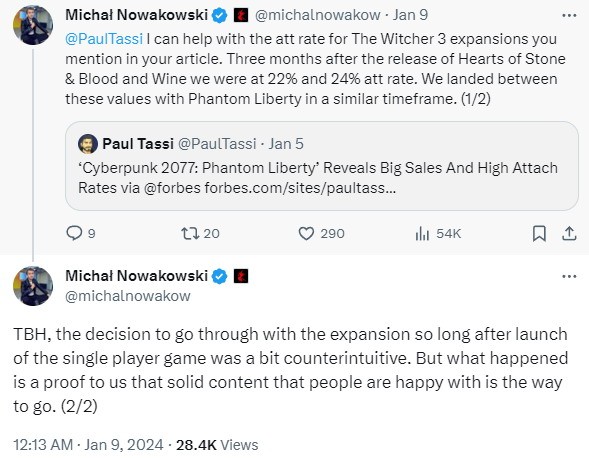Image resolution: width=589 pixels, height=458 pixels.
Task: Click the CD Projekt Red affiliate badge on first tweet
Action: coord(241,15)
